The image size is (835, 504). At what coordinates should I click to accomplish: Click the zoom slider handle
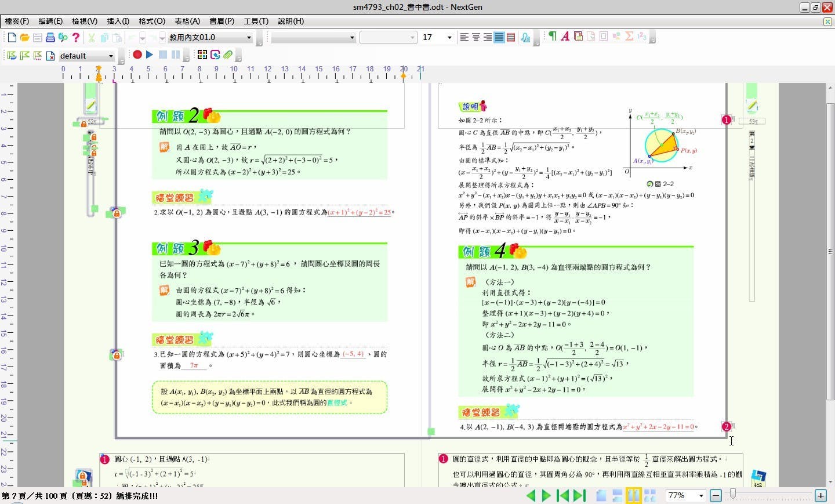point(733,494)
